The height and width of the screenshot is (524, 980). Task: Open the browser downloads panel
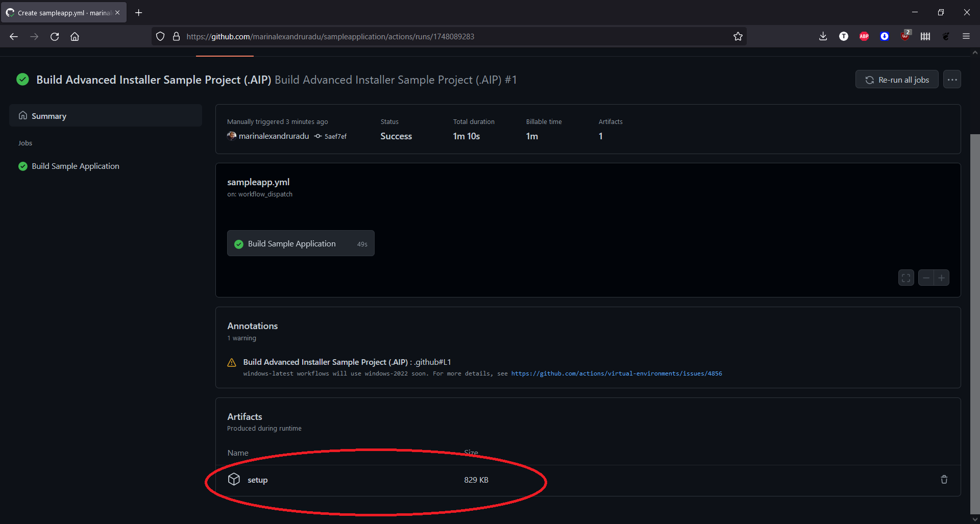point(823,36)
